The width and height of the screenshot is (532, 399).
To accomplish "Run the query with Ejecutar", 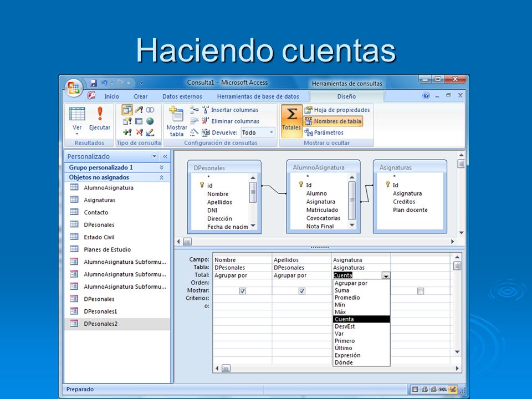I will (99, 119).
